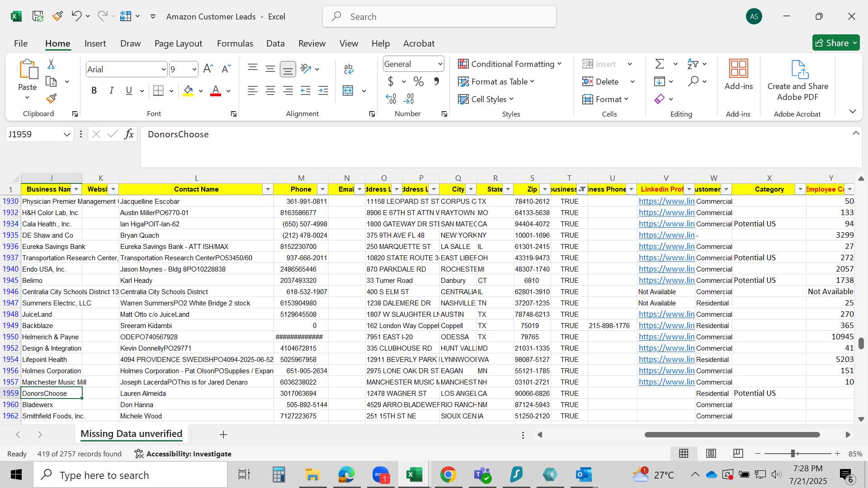
Task: Toggle Bottom Align for cell
Action: pos(288,69)
